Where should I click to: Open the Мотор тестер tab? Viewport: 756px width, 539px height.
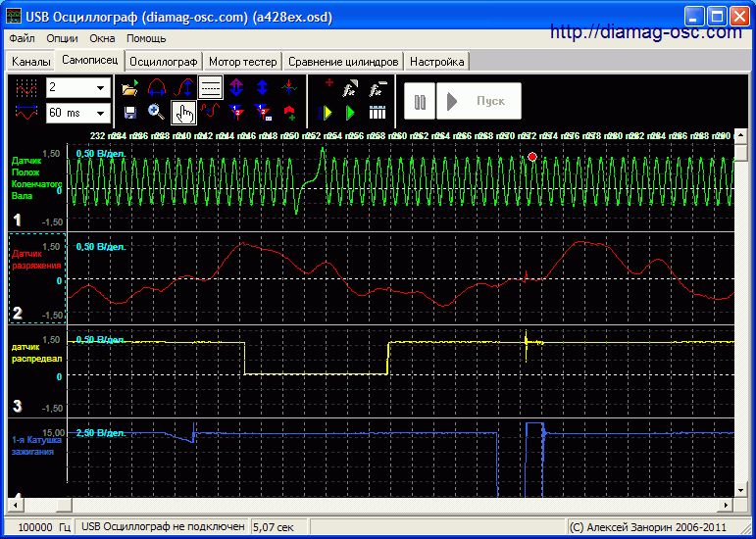243,61
